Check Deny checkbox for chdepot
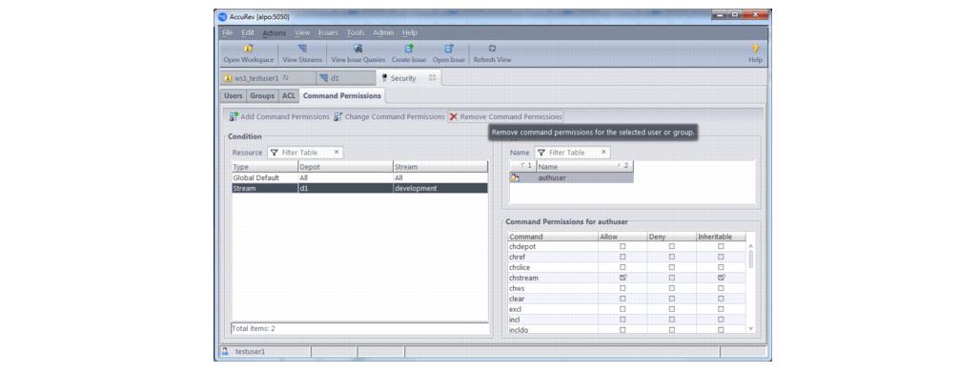This screenshot has width=980, height=373. 672,246
